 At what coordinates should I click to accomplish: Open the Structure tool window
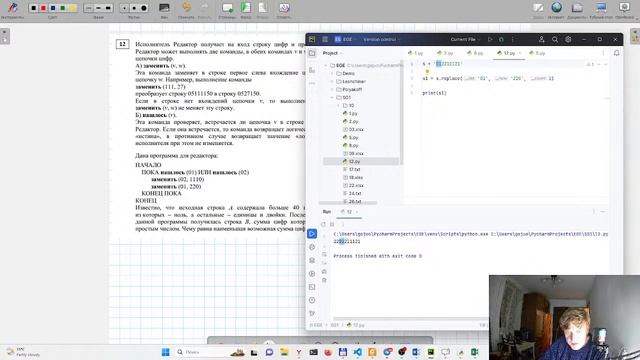[x=312, y=70]
